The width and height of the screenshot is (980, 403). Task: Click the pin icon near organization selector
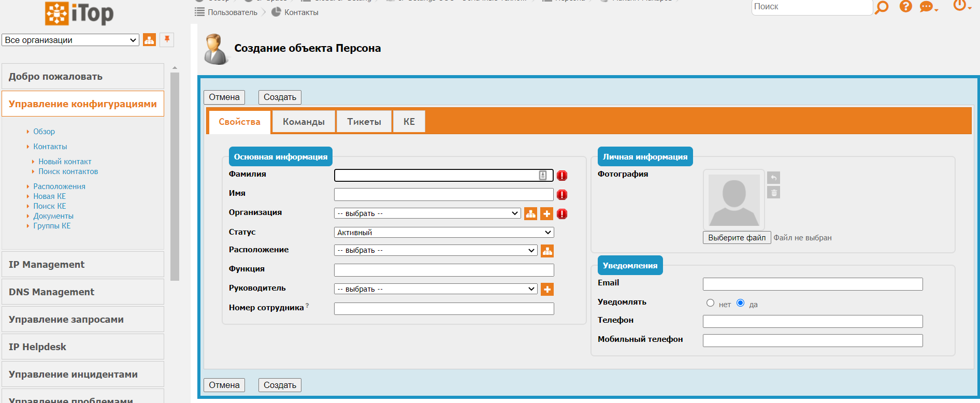(167, 39)
